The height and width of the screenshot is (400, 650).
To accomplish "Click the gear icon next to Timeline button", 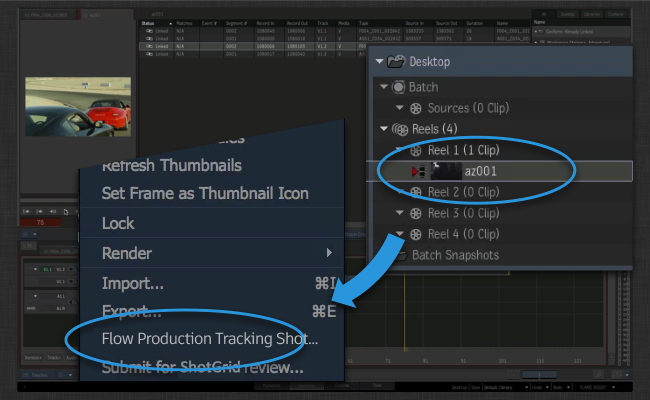I will click(x=61, y=375).
